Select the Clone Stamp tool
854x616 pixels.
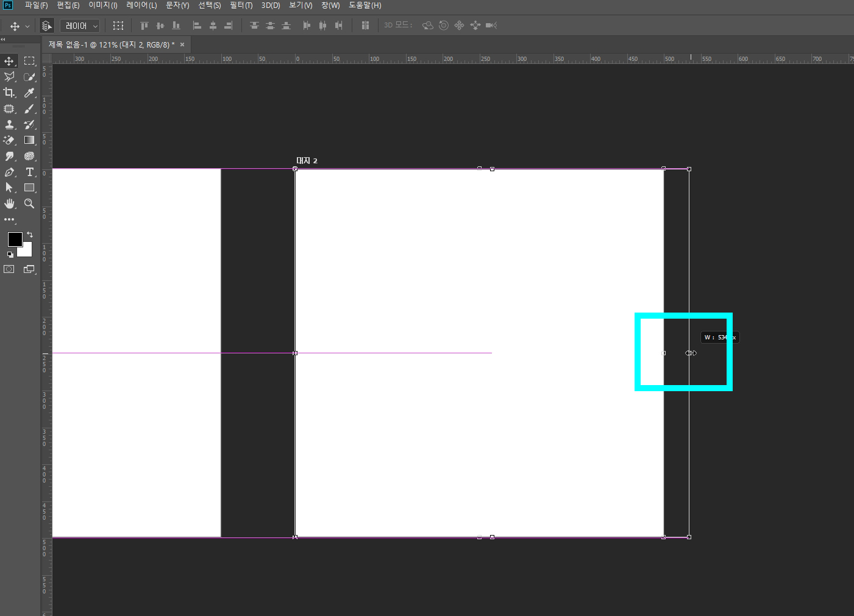point(9,124)
